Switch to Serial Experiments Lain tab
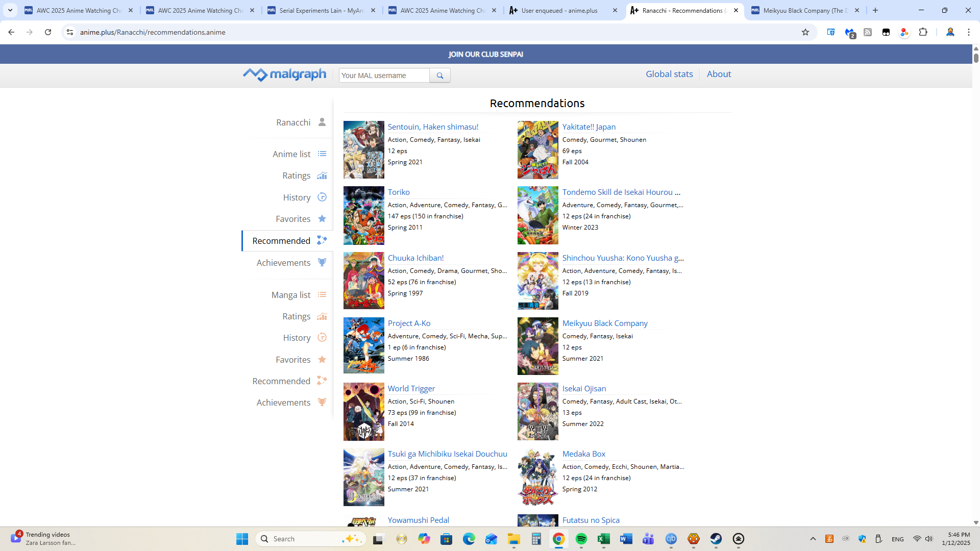The height and width of the screenshot is (551, 980). tap(321, 10)
